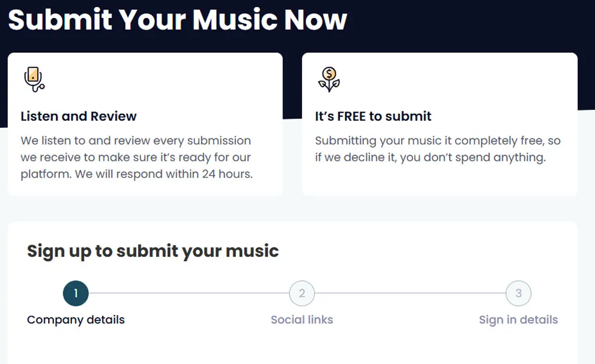Select the It's FREE to submit card
This screenshot has width=595, height=364.
click(440, 124)
